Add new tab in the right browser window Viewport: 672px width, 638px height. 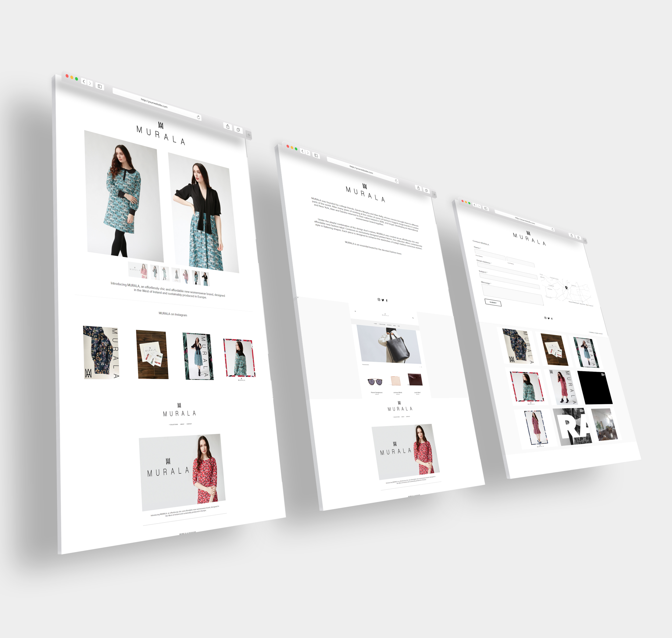point(585,241)
